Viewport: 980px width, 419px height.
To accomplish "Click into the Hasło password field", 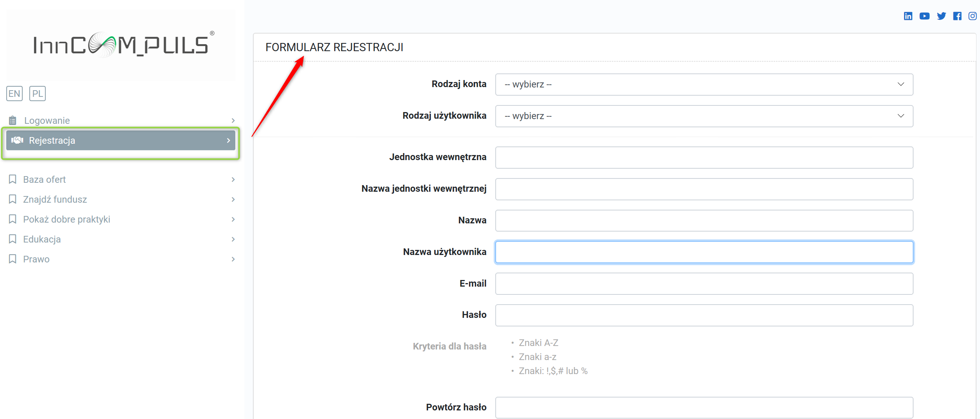I will click(704, 315).
